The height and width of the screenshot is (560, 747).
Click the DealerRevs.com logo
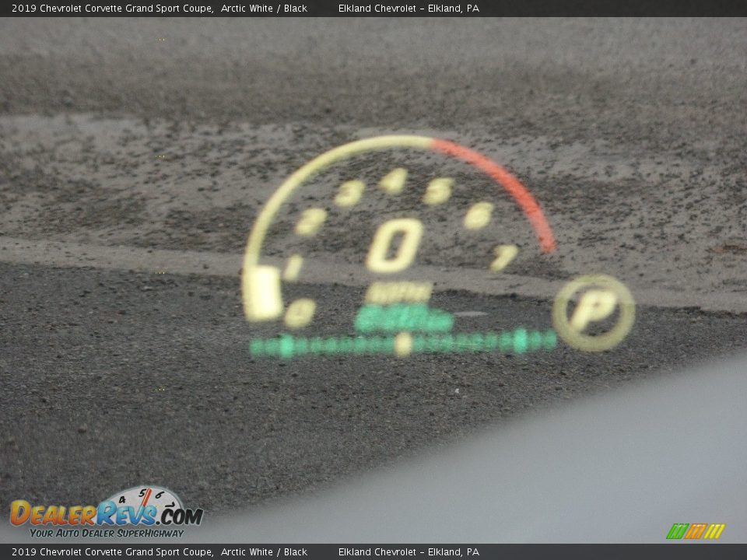[x=106, y=513]
